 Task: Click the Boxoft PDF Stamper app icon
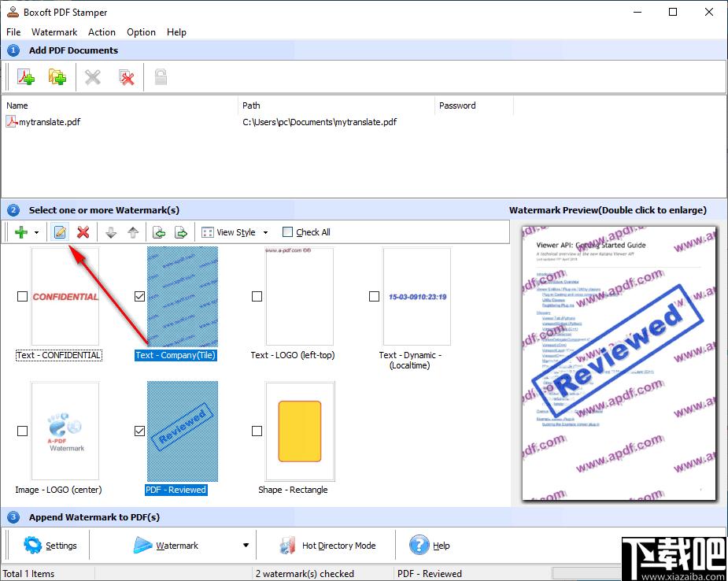tap(13, 12)
